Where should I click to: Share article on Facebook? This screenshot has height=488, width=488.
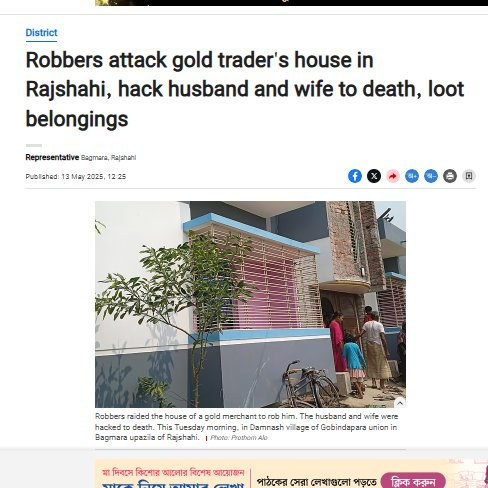pyautogui.click(x=355, y=176)
